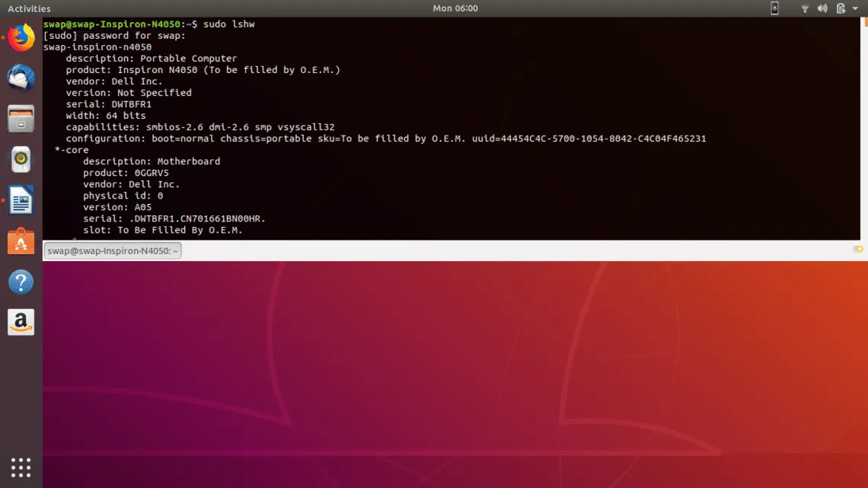
Task: Click the Activities button
Action: [x=29, y=8]
